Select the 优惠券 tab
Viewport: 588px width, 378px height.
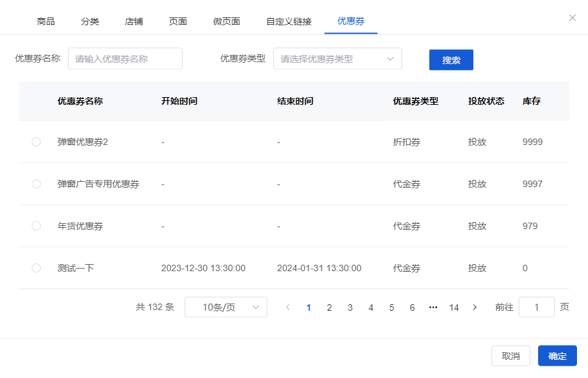pos(350,21)
